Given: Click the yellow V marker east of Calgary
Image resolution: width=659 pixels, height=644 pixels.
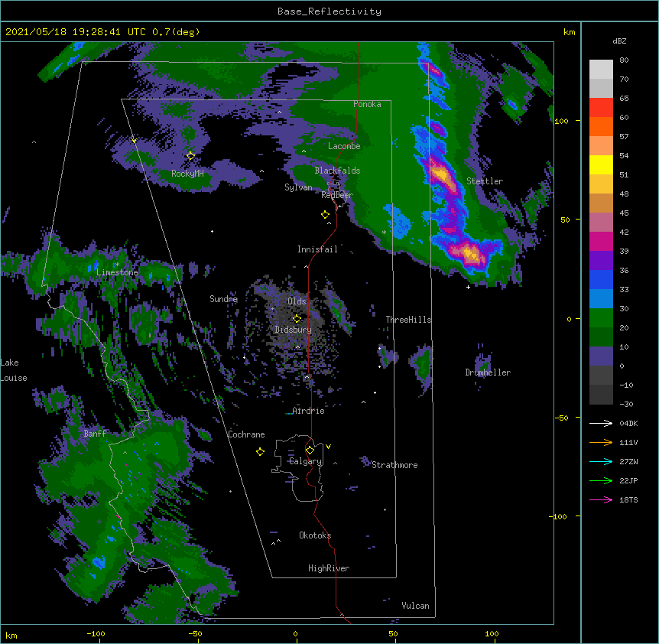Looking at the screenshot, I should (x=328, y=447).
